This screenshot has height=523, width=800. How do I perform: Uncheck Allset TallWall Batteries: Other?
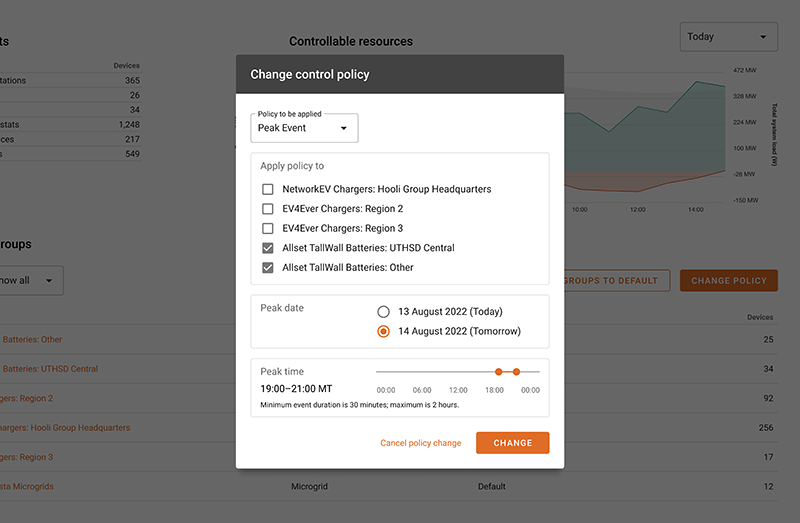tap(268, 268)
